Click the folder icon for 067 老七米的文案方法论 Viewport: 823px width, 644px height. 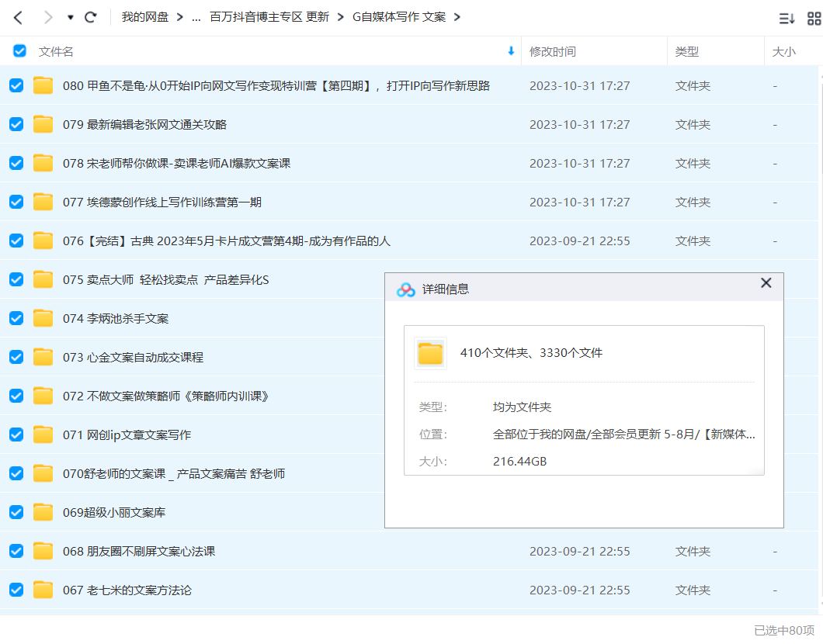[43, 590]
